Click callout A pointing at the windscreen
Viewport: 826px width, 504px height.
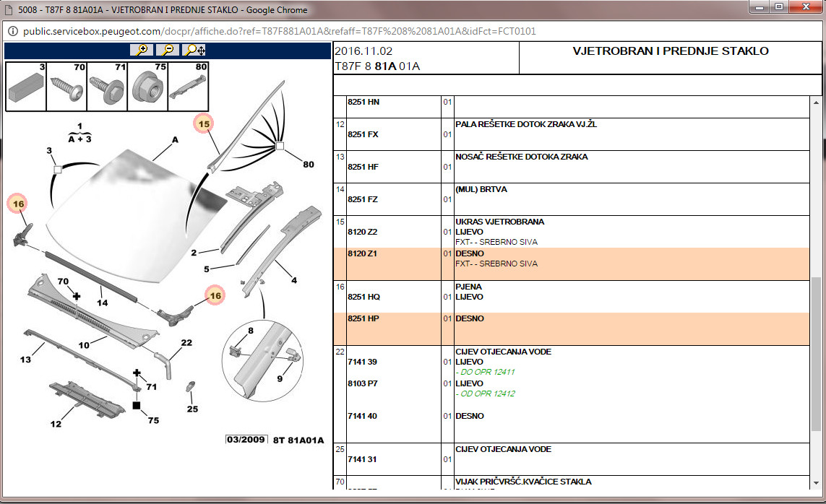[175, 140]
